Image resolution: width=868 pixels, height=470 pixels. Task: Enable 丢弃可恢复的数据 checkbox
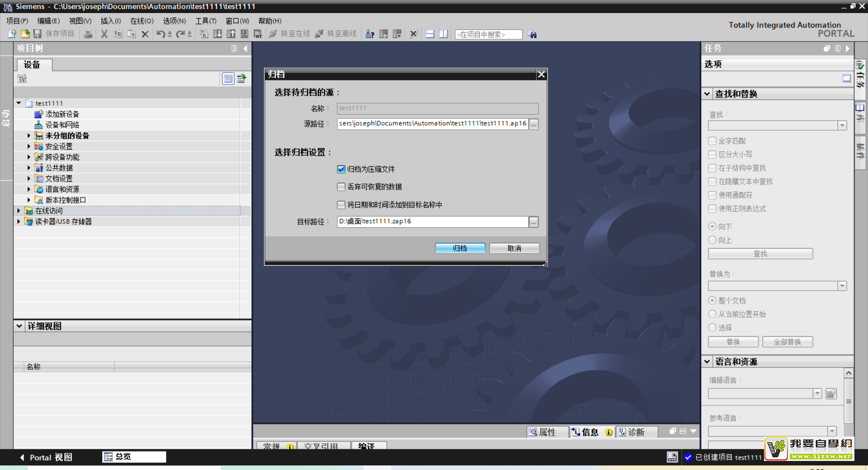click(341, 187)
